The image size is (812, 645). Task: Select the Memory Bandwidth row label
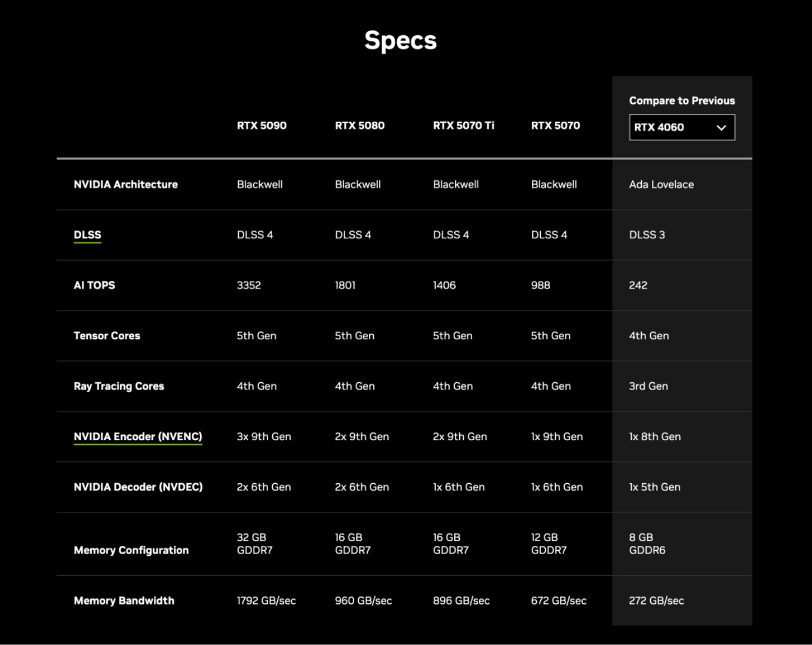[x=124, y=601]
